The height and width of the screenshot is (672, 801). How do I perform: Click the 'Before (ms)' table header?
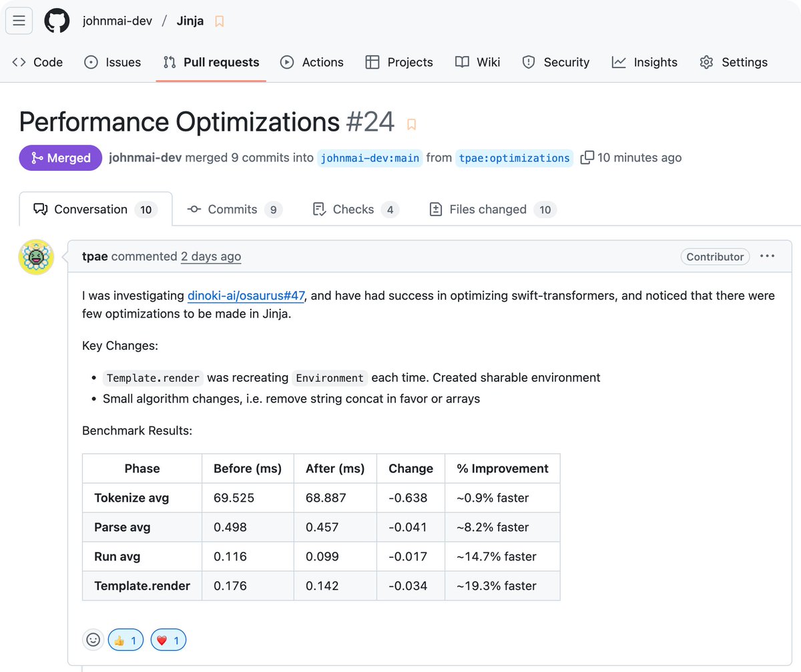click(x=248, y=468)
